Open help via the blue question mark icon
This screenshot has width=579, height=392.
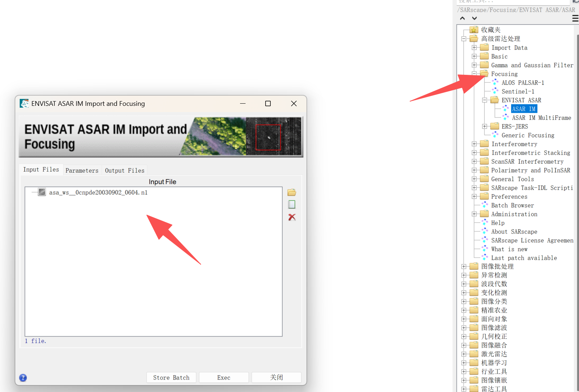[x=23, y=378]
